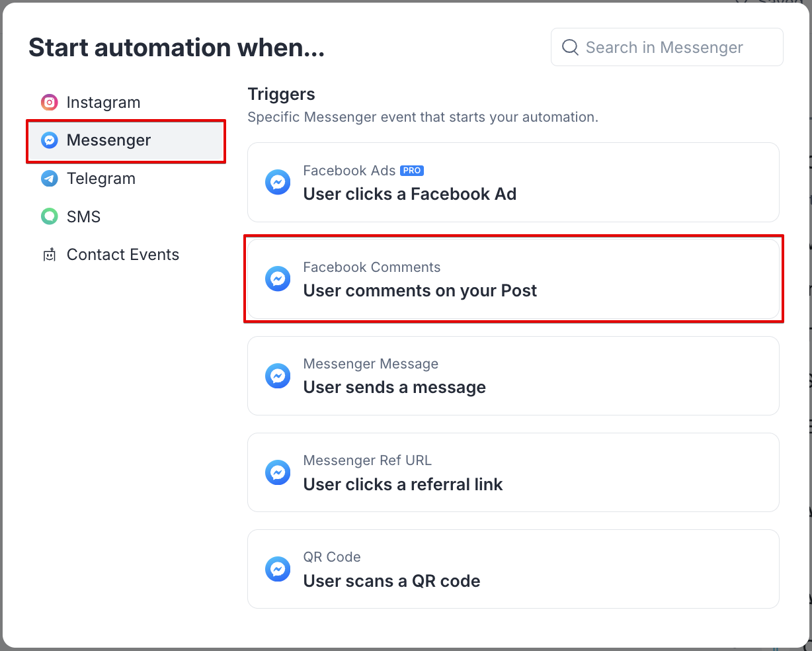Choose "User comments on your Post" trigger
Image resolution: width=812 pixels, height=651 pixels.
[x=513, y=279]
